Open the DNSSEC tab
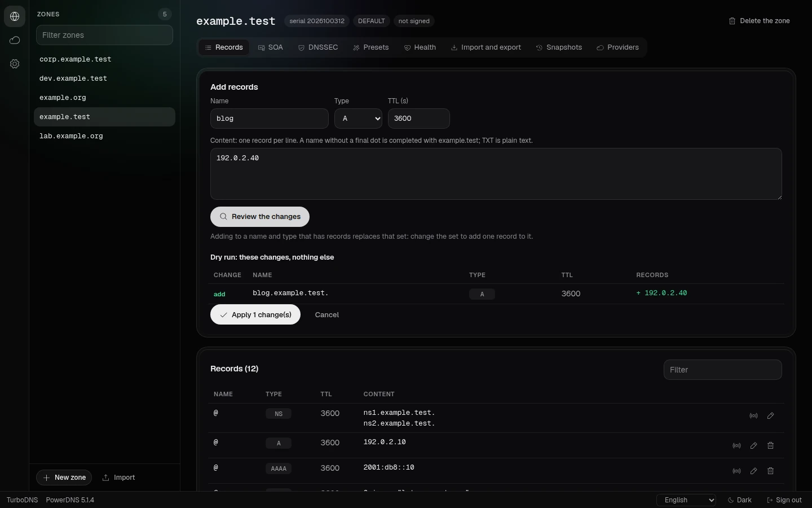This screenshot has width=812, height=508. 318,47
